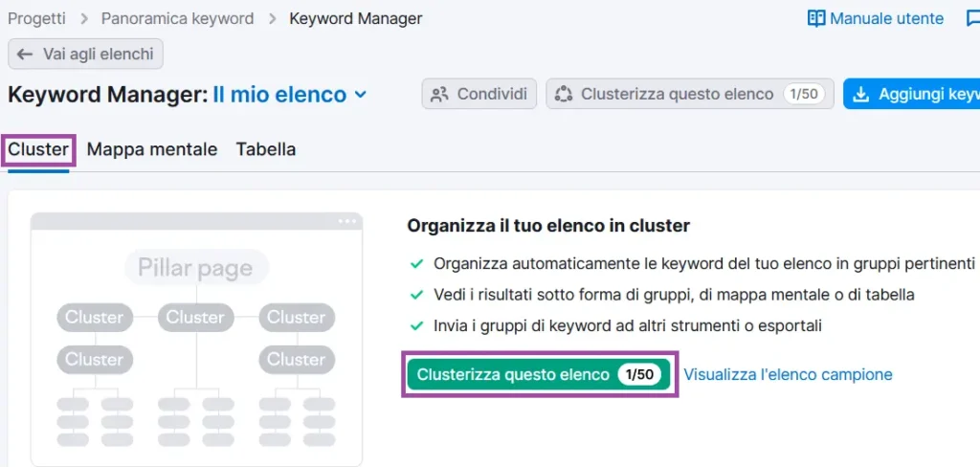Click the download icon on Aggiungi keyword
Image resolution: width=980 pixels, height=467 pixels.
click(x=861, y=94)
